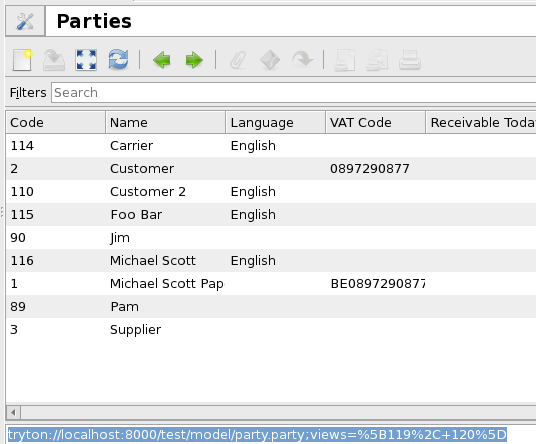Image resolution: width=536 pixels, height=444 pixels.
Task: Sort by the Name column header
Action: pyautogui.click(x=165, y=122)
